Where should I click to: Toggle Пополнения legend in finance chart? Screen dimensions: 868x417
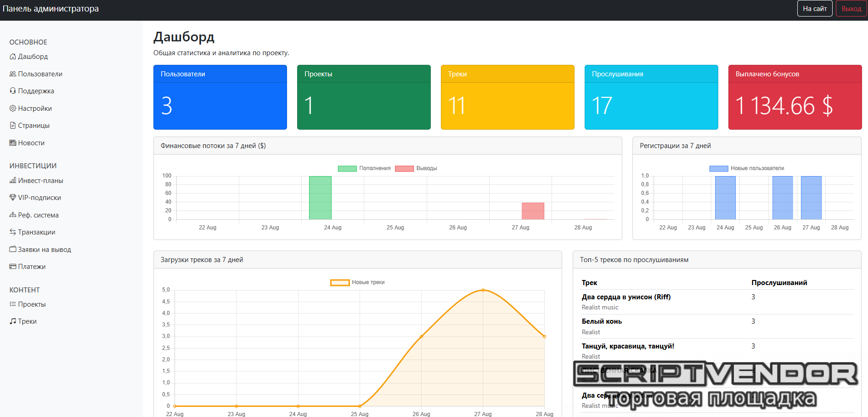pyautogui.click(x=364, y=168)
